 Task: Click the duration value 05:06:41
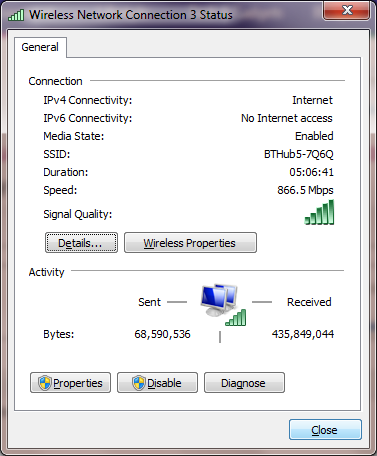click(311, 172)
